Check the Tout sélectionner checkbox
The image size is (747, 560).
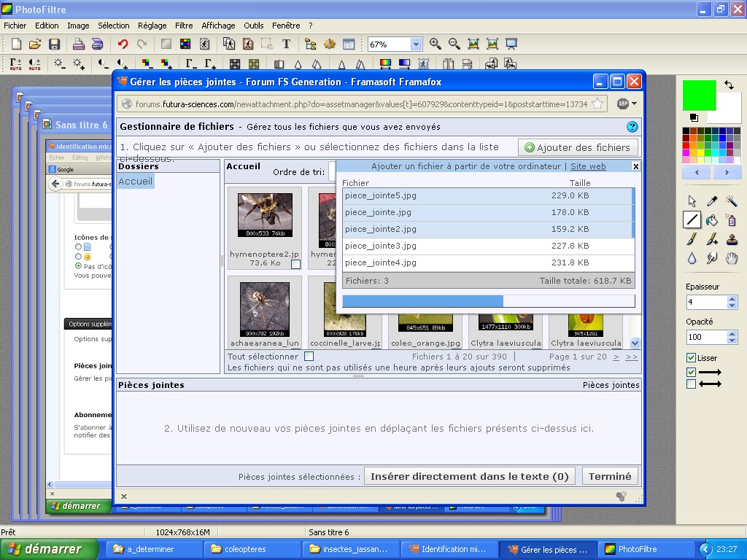(309, 356)
